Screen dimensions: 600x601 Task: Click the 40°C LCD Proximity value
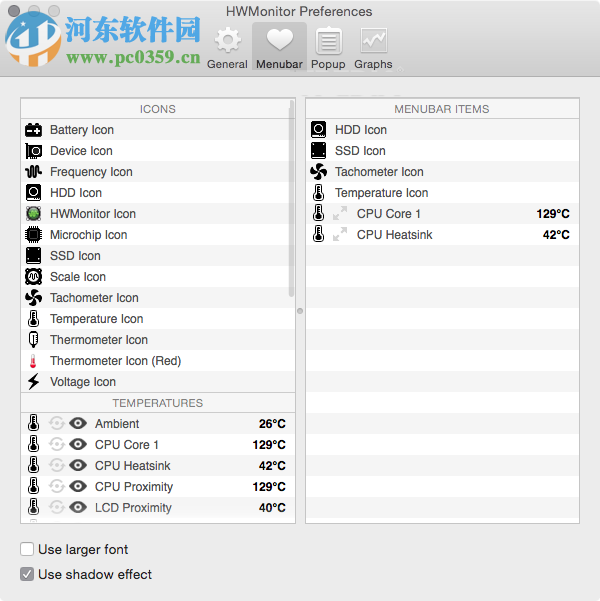pyautogui.click(x=272, y=508)
